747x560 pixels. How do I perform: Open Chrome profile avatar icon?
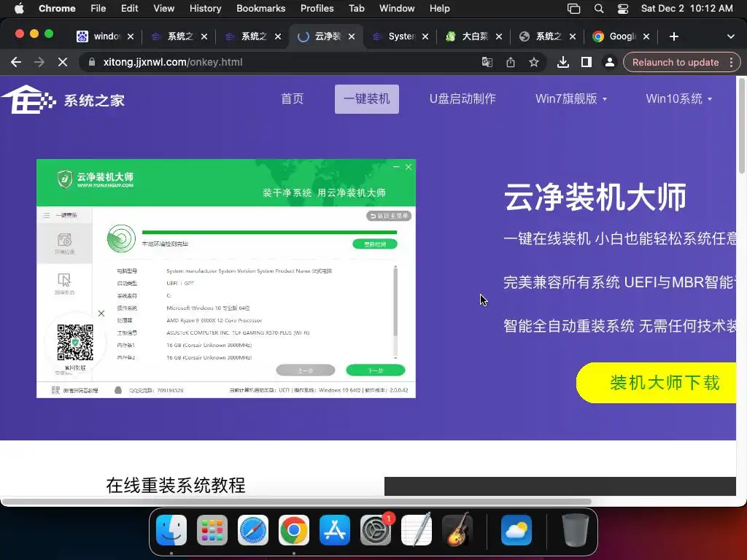[609, 63]
